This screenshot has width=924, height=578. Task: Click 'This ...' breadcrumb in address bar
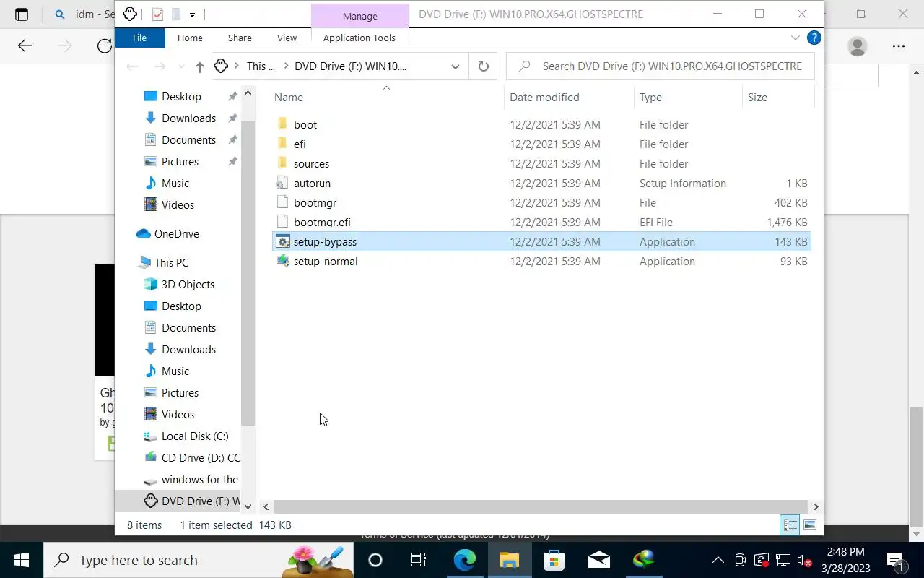tap(261, 66)
